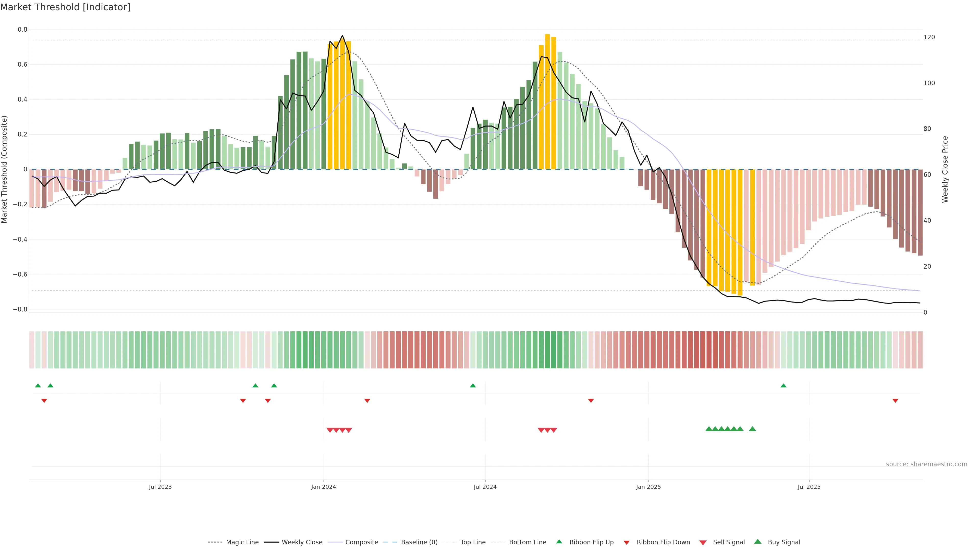Click the sharemaestro.com source text
Viewport: 980px width, 551px height.
pos(926,464)
